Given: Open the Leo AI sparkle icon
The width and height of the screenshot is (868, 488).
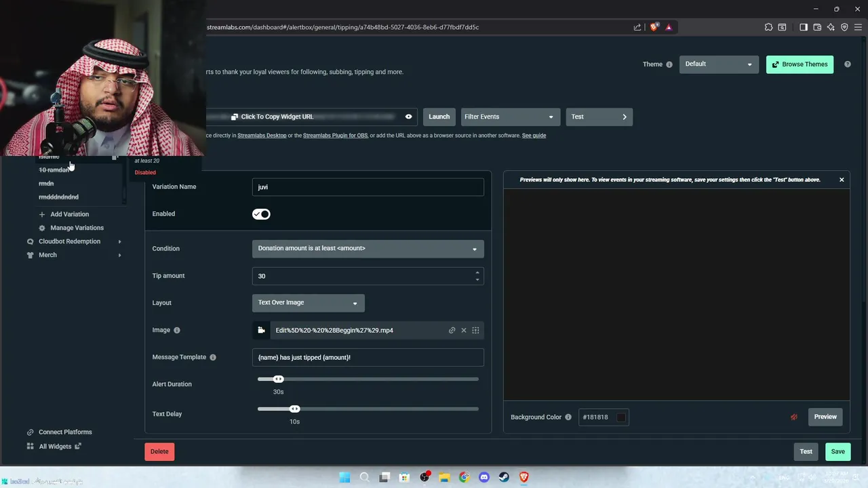Looking at the screenshot, I should tap(831, 27).
